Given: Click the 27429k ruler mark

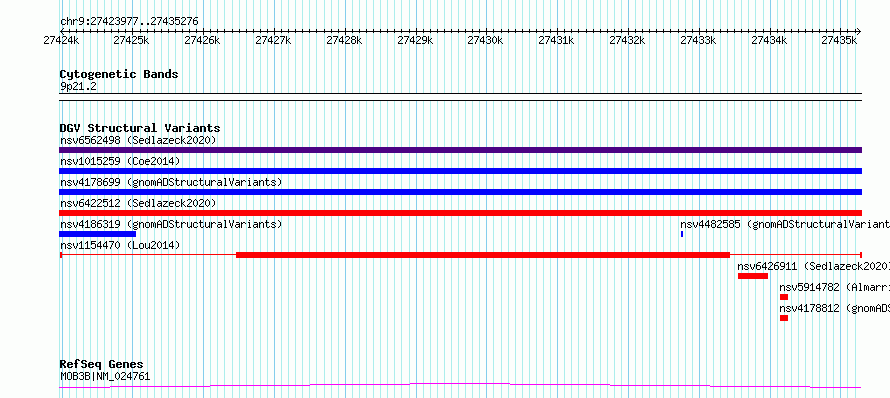Looking at the screenshot, I should coord(415,40).
